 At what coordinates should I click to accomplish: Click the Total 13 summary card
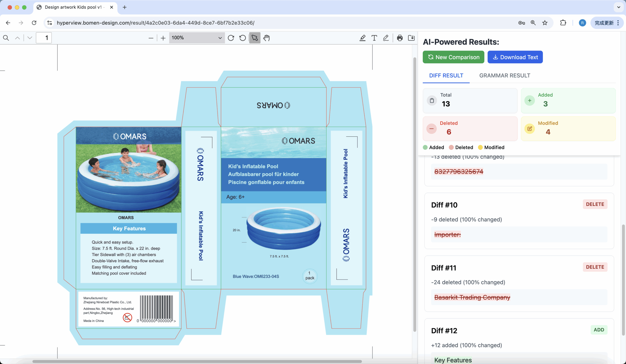click(x=470, y=100)
